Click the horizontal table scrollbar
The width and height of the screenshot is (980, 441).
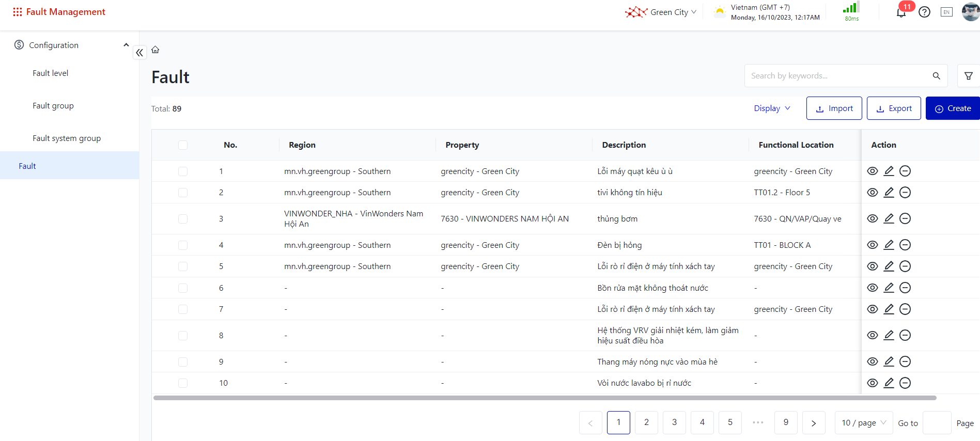tap(545, 398)
